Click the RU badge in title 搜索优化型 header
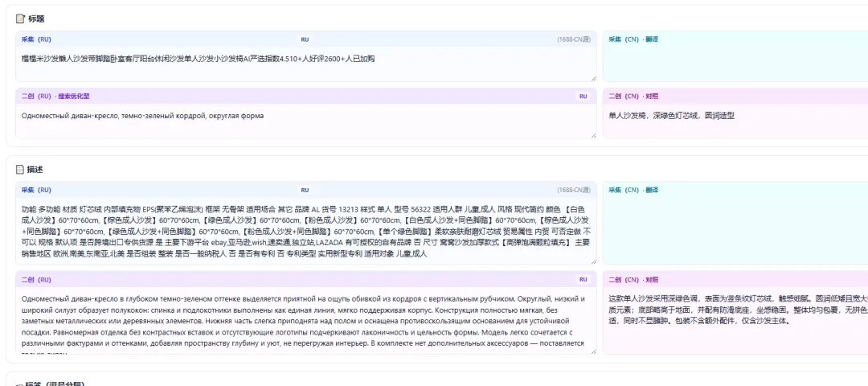The width and height of the screenshot is (868, 386). point(583,96)
